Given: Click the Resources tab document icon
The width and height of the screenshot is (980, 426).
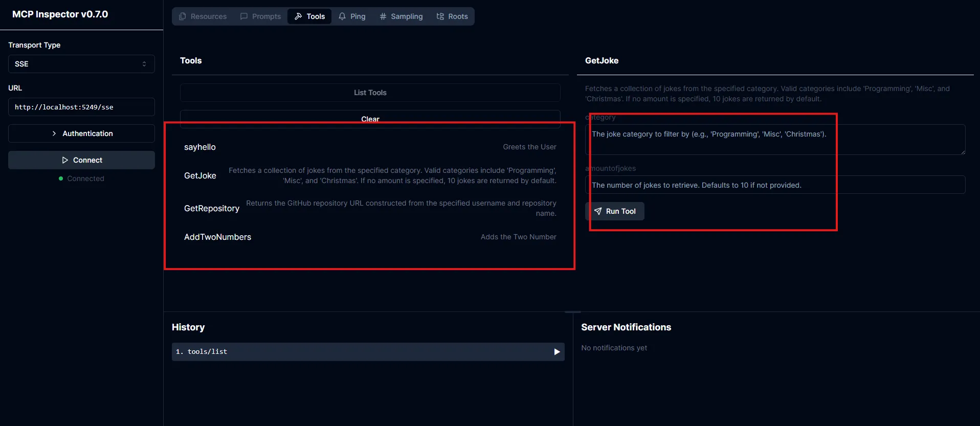Looking at the screenshot, I should click(x=183, y=16).
